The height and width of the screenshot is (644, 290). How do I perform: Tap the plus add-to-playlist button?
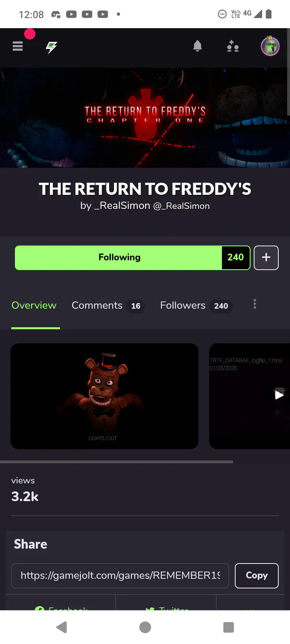[x=266, y=258]
